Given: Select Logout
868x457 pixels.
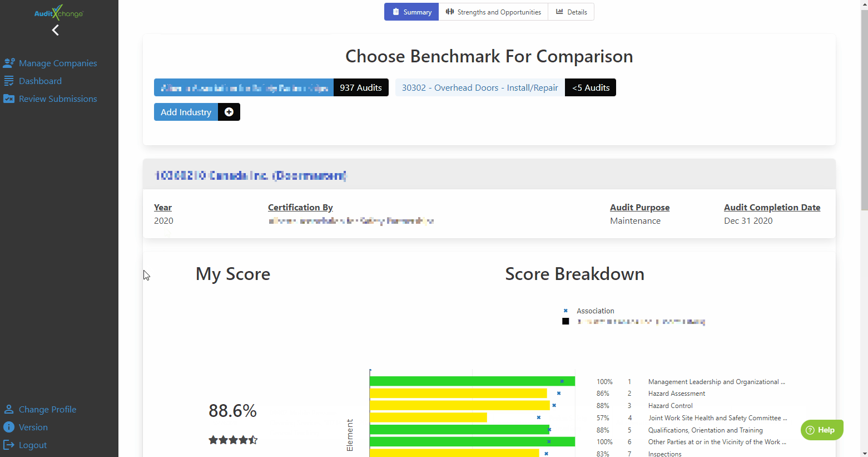Looking at the screenshot, I should [33, 445].
